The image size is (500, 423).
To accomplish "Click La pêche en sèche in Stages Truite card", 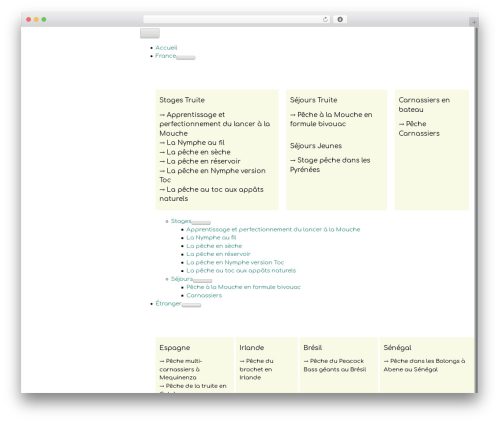I will click(195, 152).
